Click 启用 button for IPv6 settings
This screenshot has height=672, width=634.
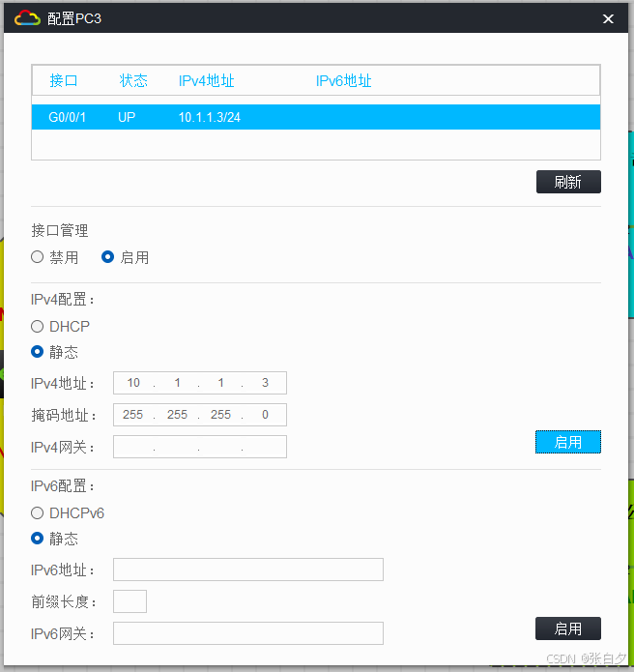[568, 628]
